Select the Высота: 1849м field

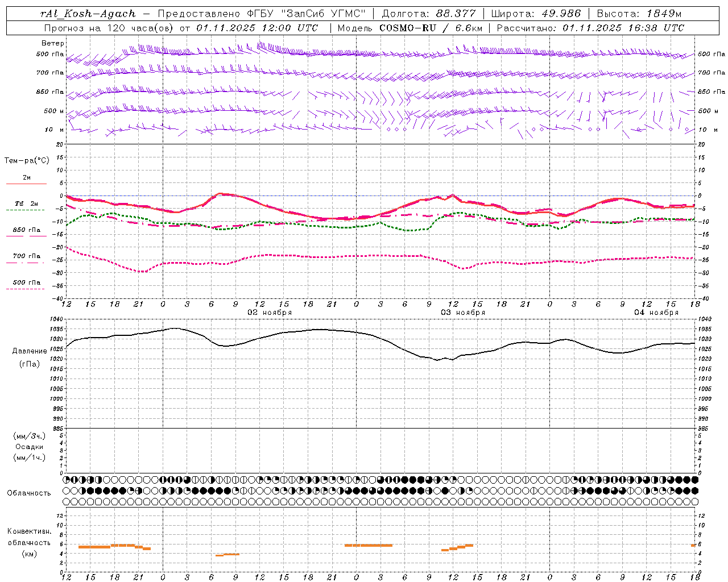[x=639, y=14]
